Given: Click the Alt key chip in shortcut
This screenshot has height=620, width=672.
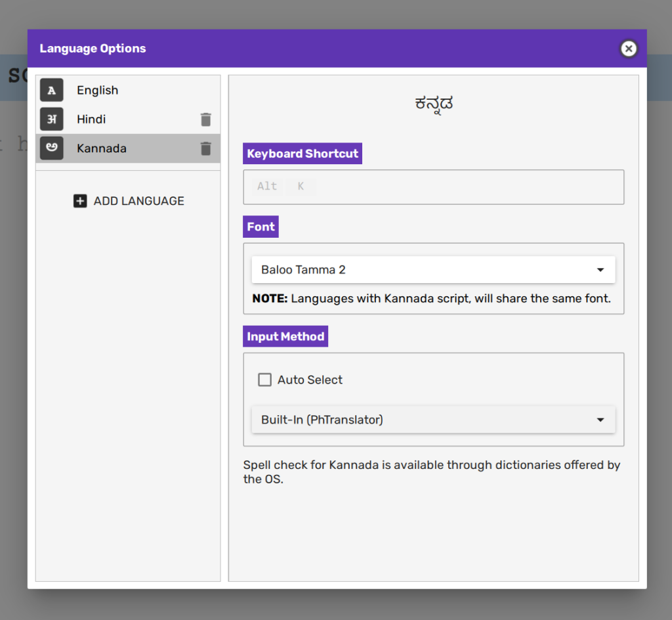Looking at the screenshot, I should (x=267, y=187).
